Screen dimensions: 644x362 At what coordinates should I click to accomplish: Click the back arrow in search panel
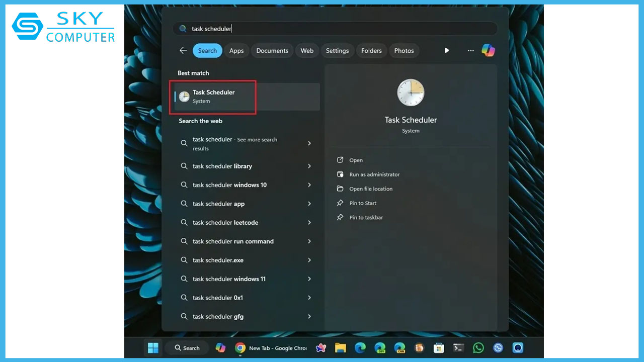(x=183, y=50)
